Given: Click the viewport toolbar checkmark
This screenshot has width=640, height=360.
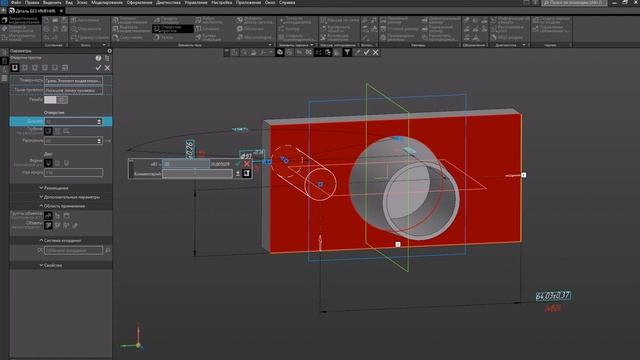Looking at the screenshot, I should pyautogui.click(x=366, y=52).
